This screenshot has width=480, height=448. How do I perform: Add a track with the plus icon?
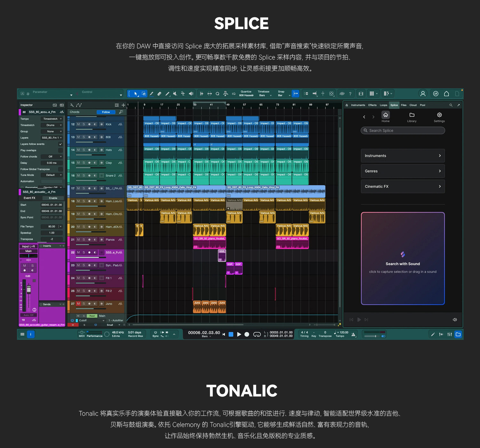tap(124, 105)
